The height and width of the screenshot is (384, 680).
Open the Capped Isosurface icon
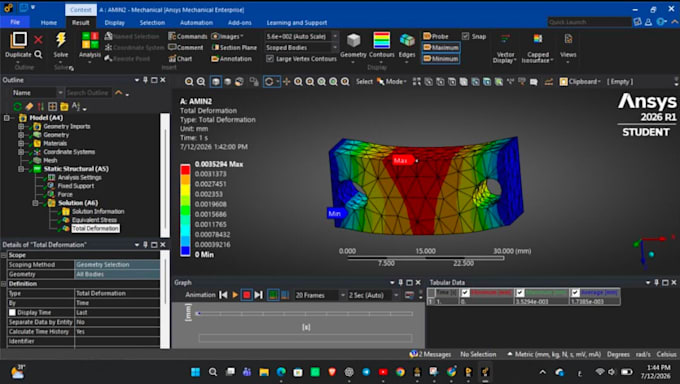[x=538, y=39]
